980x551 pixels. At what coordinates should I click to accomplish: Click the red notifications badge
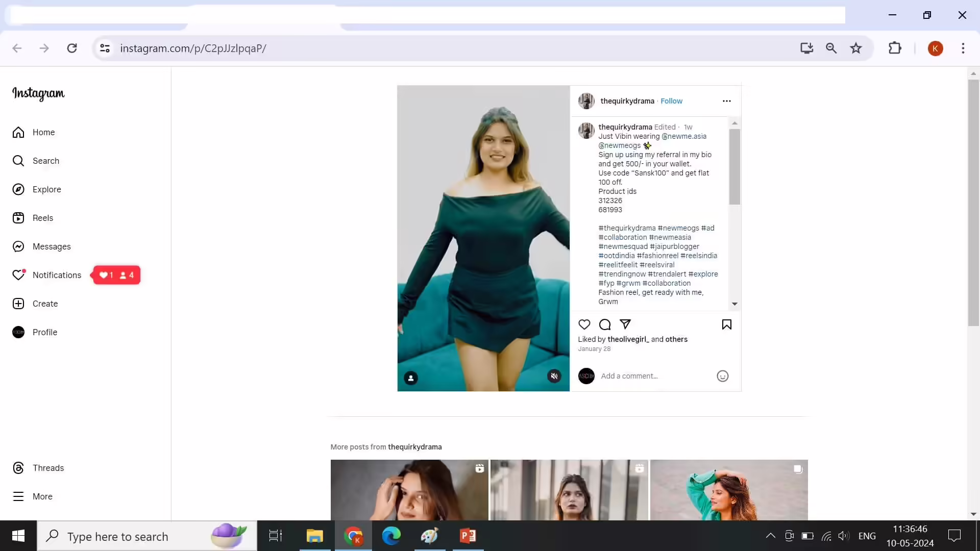(x=116, y=275)
